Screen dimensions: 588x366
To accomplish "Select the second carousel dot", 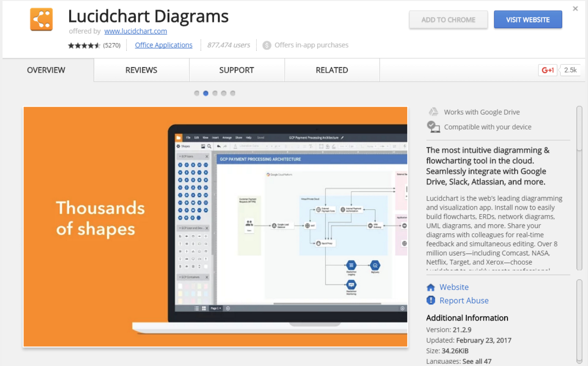I will pyautogui.click(x=206, y=93).
